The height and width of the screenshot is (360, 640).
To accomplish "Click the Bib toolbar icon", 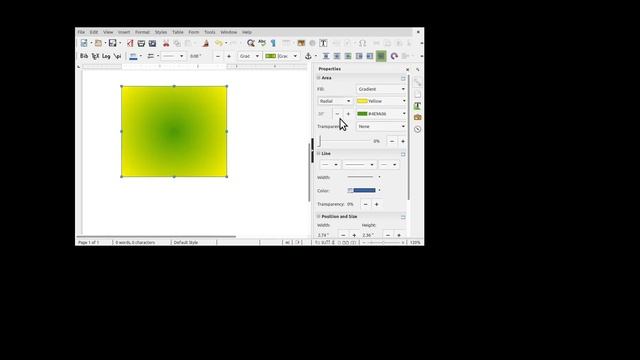I will point(84,56).
